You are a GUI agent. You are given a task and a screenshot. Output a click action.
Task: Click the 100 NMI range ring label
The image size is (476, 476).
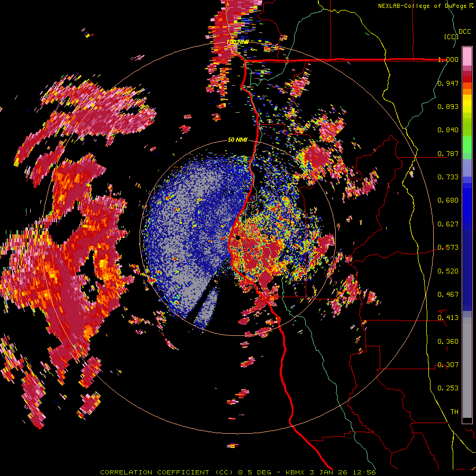237,42
